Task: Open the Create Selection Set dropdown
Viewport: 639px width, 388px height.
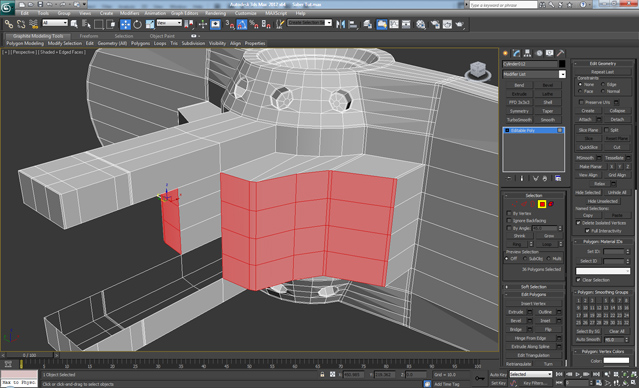Action: coord(310,23)
